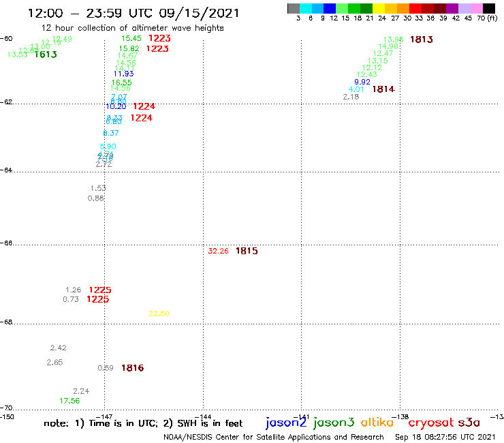The height and width of the screenshot is (443, 504).
Task: Click the chart title showing 09/15/2021
Action: point(133,14)
